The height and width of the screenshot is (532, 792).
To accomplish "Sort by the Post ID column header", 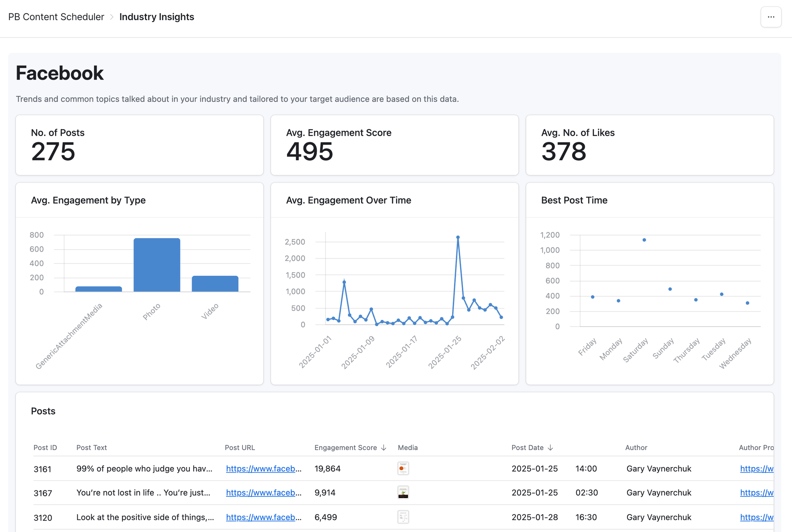I will pos(45,448).
